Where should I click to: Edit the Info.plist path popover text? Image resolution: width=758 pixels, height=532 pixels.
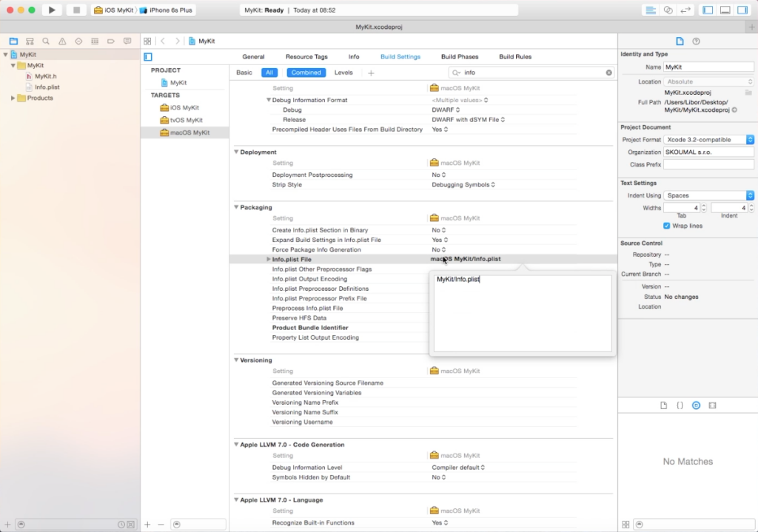pyautogui.click(x=523, y=313)
